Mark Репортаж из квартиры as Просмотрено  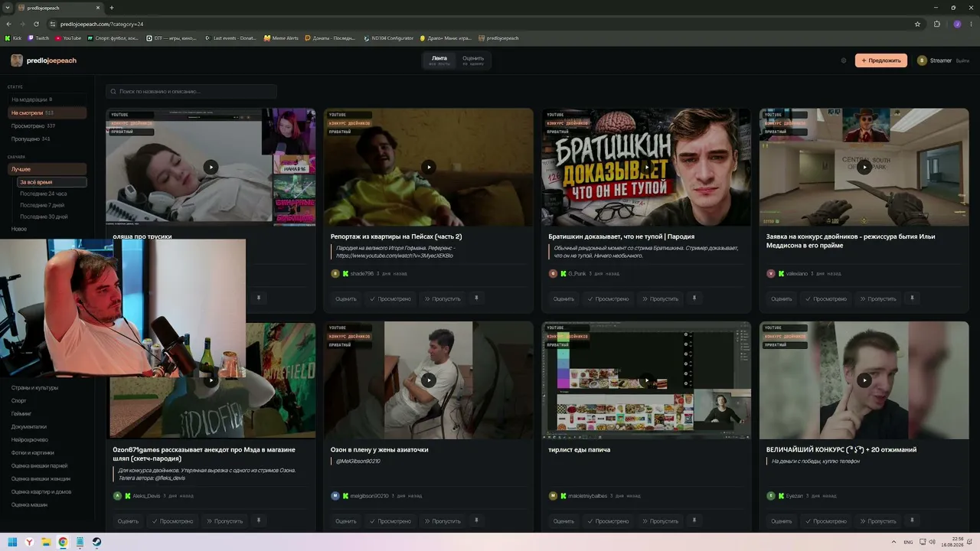coord(390,298)
